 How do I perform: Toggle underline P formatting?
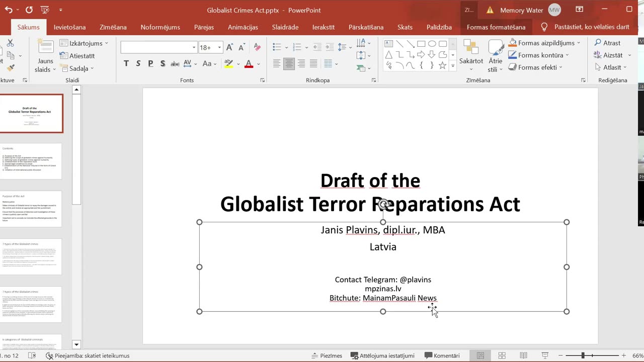point(150,64)
